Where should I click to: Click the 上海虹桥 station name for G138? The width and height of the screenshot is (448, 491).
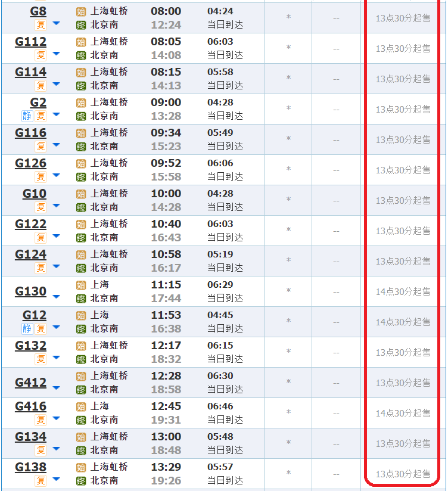pyautogui.click(x=109, y=467)
